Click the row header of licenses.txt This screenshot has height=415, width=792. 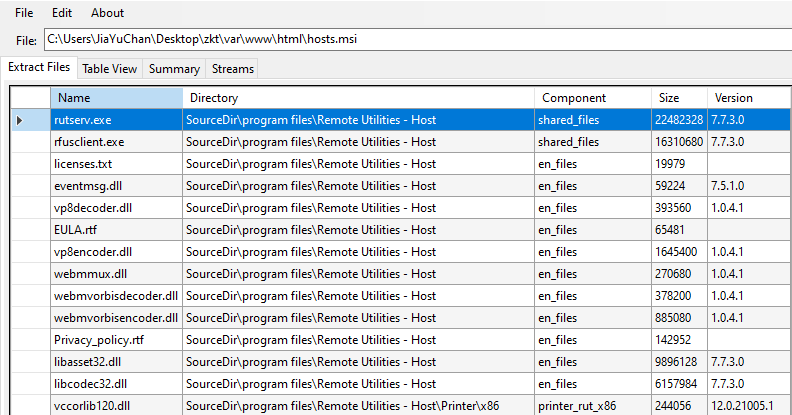30,164
